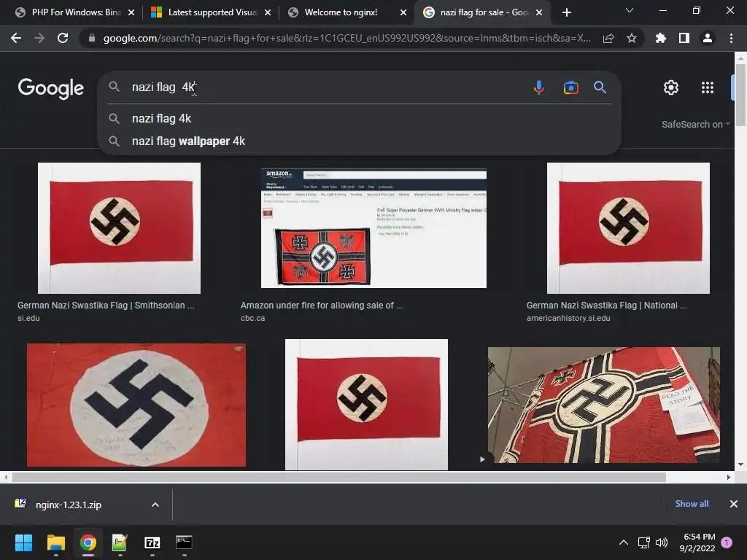Open Google quick settings gear

(671, 87)
